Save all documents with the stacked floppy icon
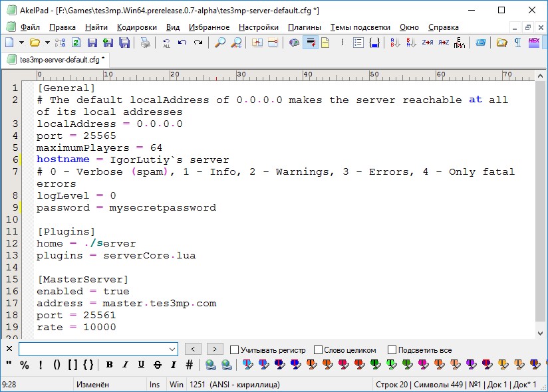Viewport: 548px width, 392px height. 124,43
